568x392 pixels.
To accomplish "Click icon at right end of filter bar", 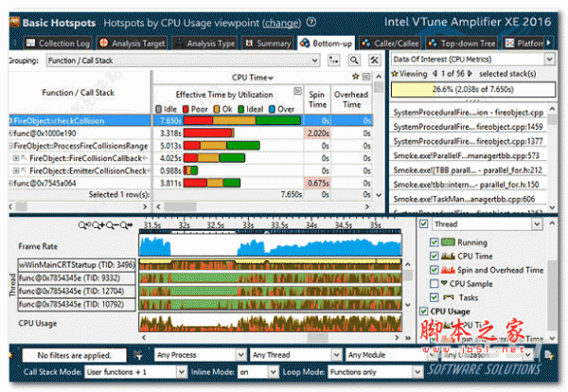I will tap(548, 355).
